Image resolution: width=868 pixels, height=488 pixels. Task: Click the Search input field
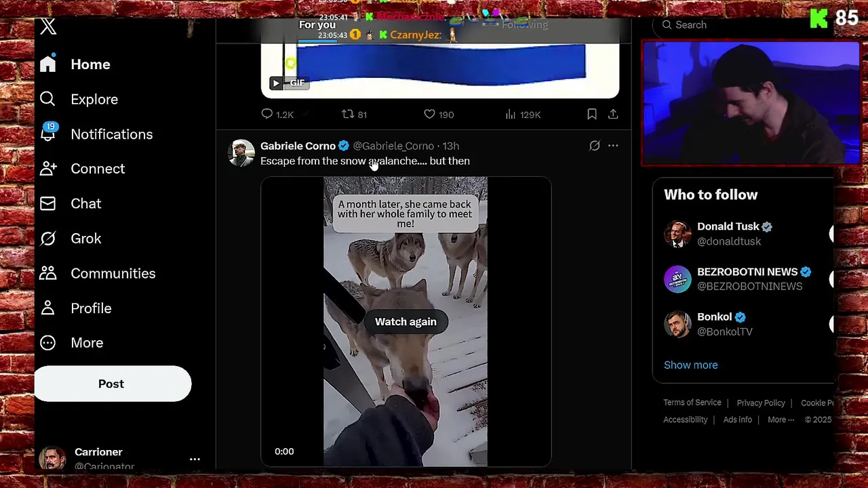743,25
